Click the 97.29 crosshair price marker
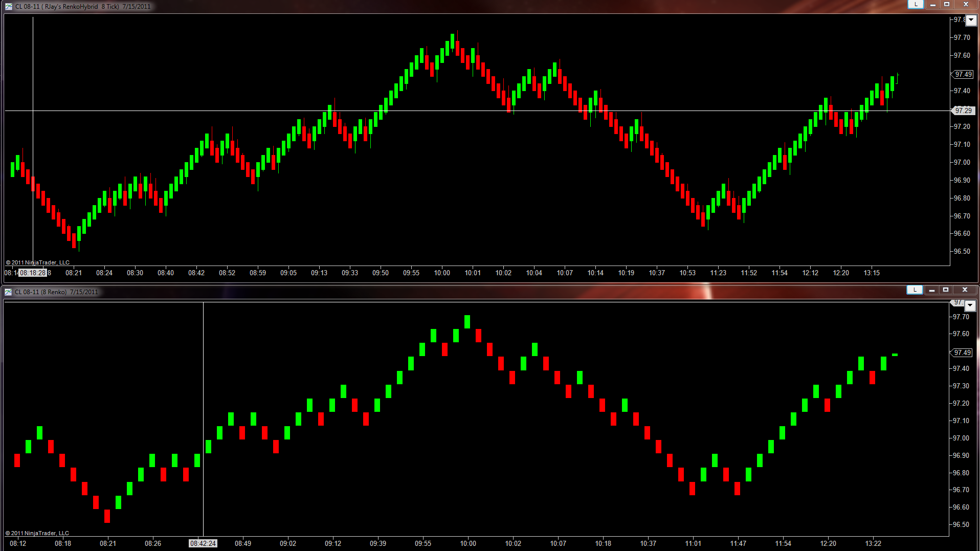980x551 pixels. pos(963,111)
